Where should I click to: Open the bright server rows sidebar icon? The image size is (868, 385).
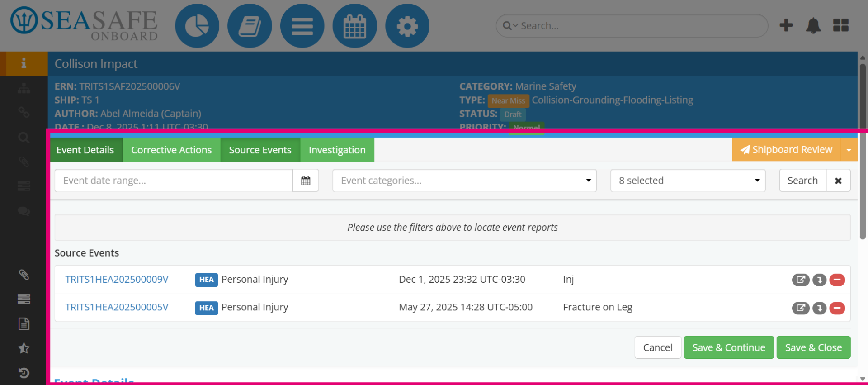pos(24,299)
